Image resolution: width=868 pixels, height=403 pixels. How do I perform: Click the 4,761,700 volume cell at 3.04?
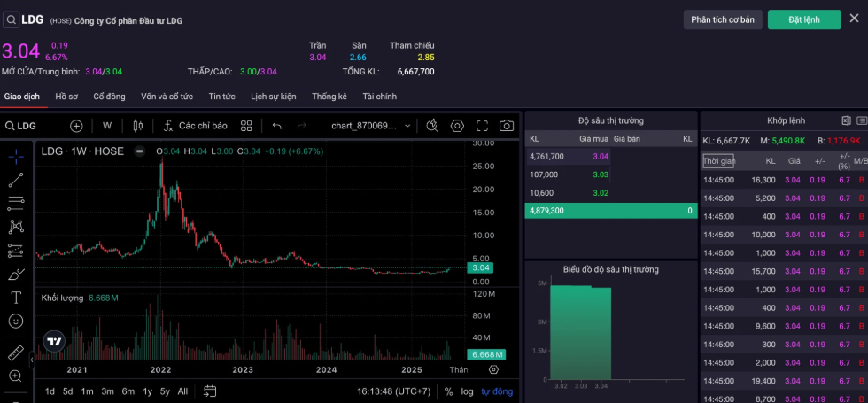546,157
